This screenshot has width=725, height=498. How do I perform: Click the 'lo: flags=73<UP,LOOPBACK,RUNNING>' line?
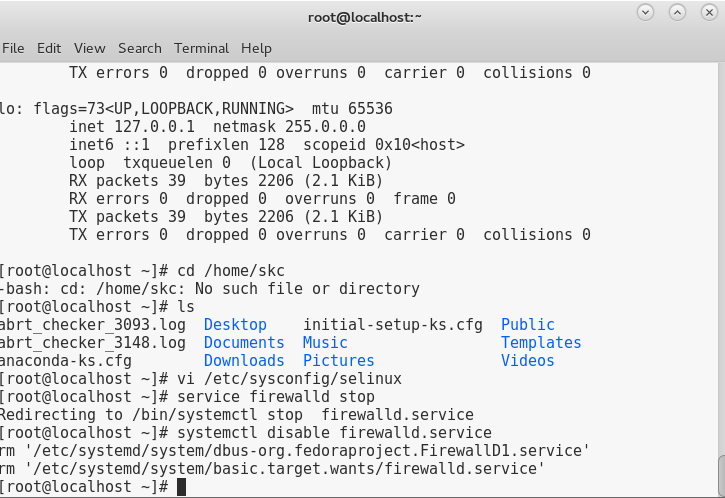[147, 109]
